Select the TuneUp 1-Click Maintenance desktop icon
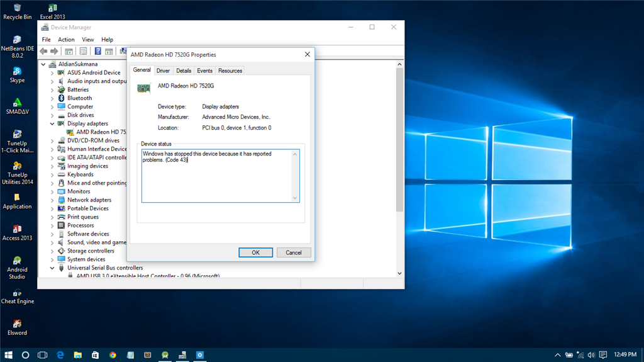The image size is (644, 362). pos(17,141)
